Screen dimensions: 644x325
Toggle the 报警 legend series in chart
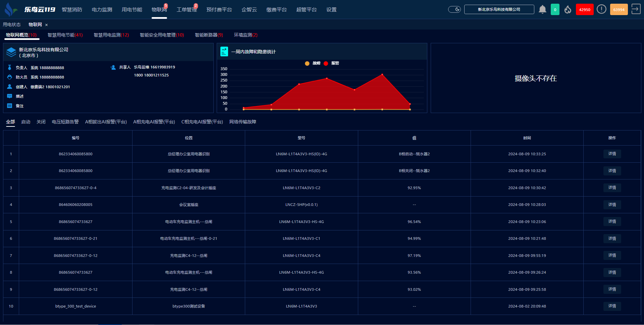[331, 63]
